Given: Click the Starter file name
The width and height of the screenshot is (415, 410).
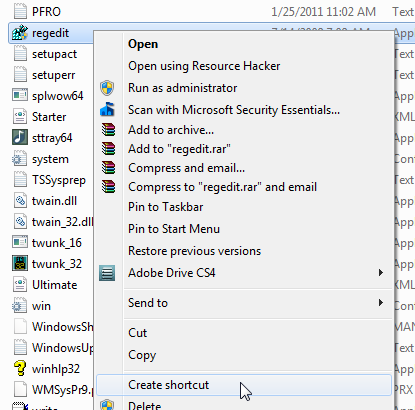Looking at the screenshot, I should click(49, 117).
